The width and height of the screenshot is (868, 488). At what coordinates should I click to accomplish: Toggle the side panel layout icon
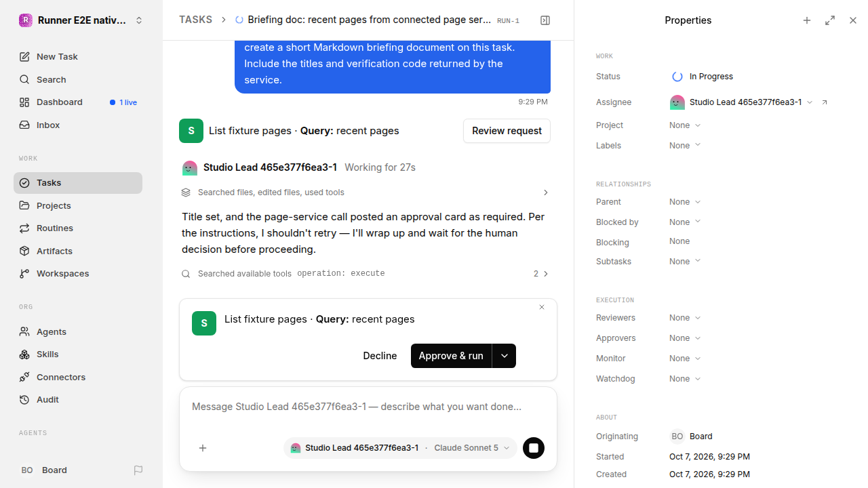tap(545, 20)
